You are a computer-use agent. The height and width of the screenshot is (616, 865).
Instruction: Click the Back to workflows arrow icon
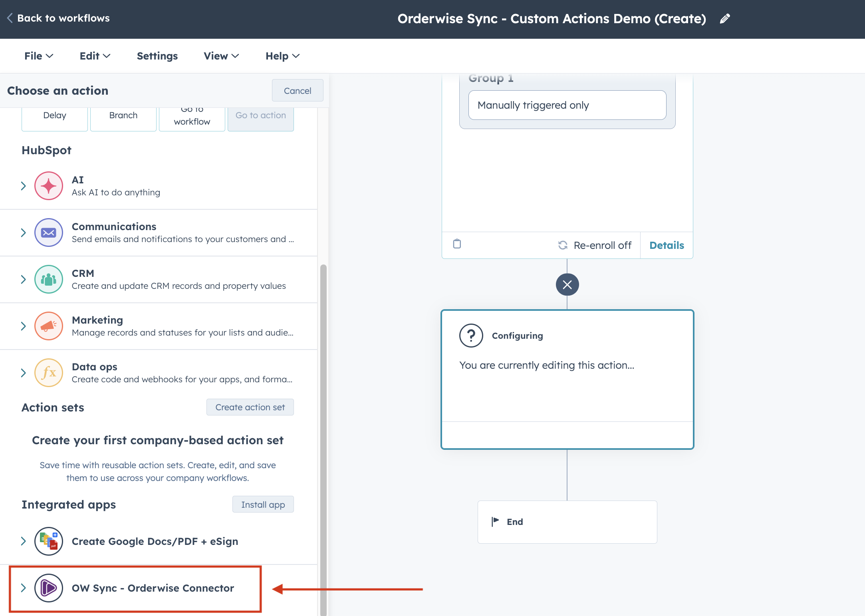point(10,18)
